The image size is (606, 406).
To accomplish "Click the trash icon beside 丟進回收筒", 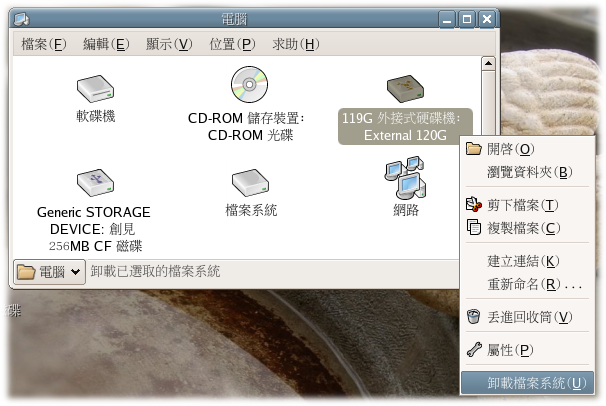I will click(x=473, y=316).
